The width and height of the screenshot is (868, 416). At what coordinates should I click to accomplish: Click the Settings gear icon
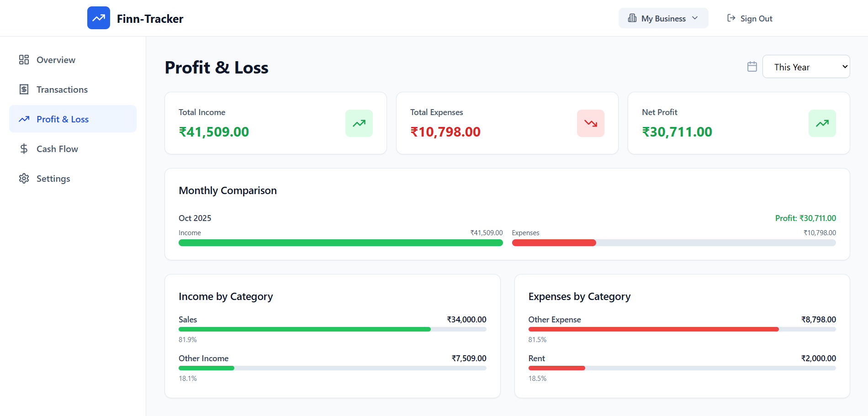[24, 179]
